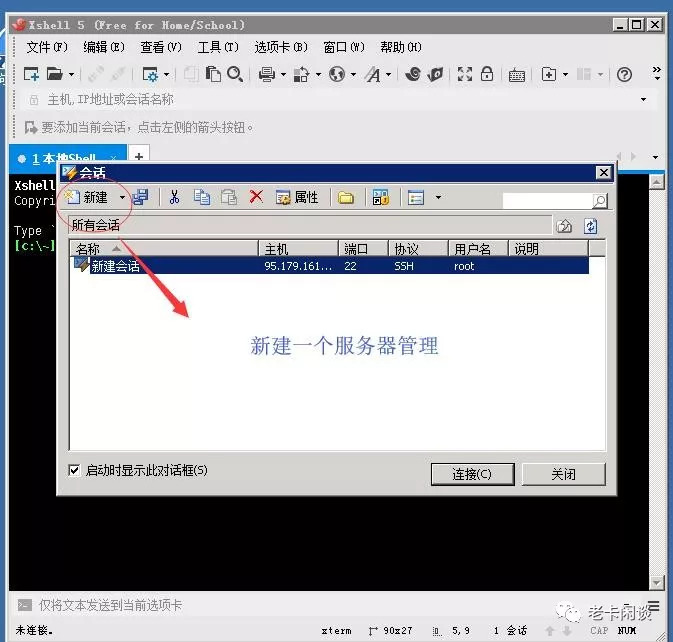This screenshot has height=642, width=673.
Task: Open the 窗口(W) menu
Action: 344,47
